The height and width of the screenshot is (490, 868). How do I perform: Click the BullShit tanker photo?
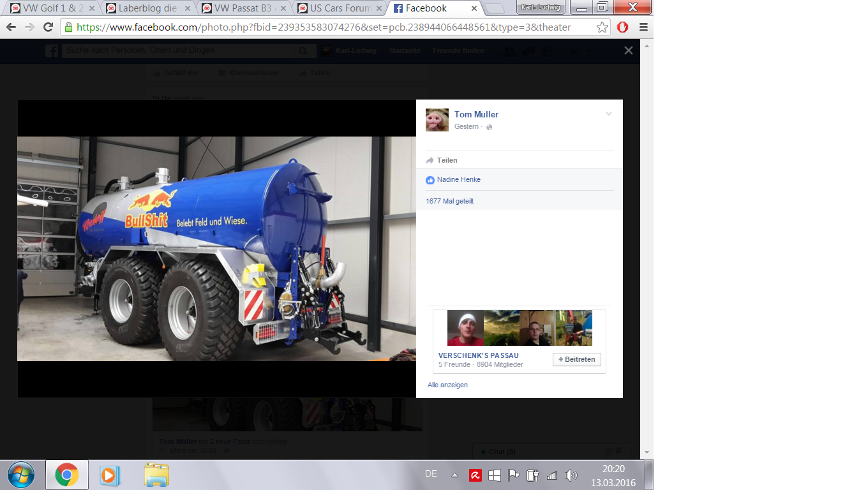point(216,249)
